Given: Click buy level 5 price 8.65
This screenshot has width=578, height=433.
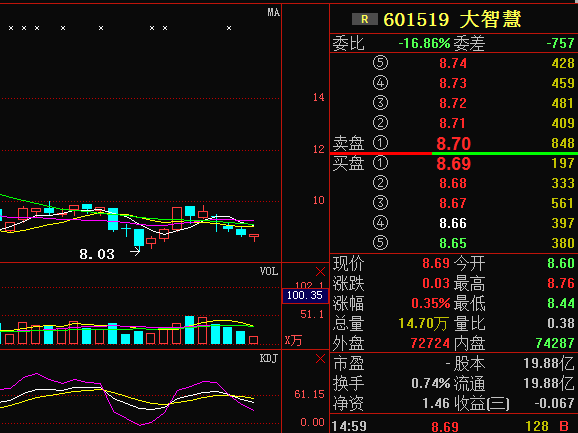Looking at the screenshot, I should (x=453, y=243).
